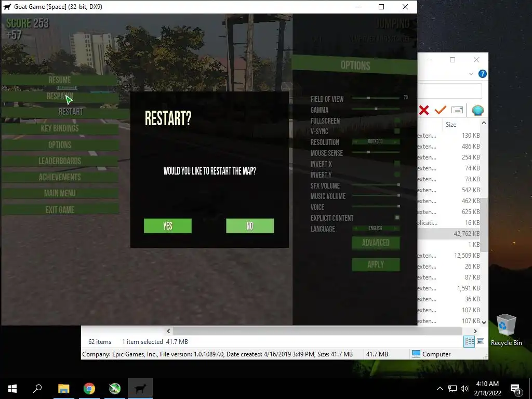Select the 42,762 KB file row
Image resolution: width=532 pixels, height=399 pixels.
pyautogui.click(x=449, y=233)
